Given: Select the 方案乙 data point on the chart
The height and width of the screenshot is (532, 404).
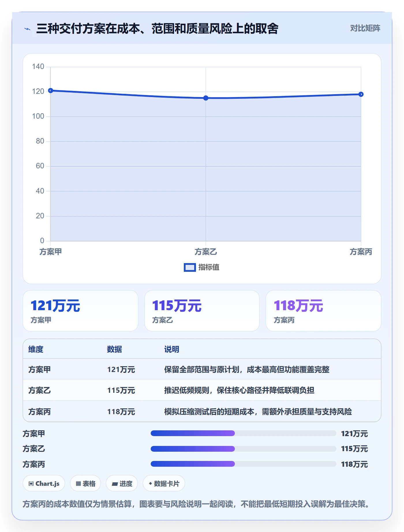Looking at the screenshot, I should 206,98.
